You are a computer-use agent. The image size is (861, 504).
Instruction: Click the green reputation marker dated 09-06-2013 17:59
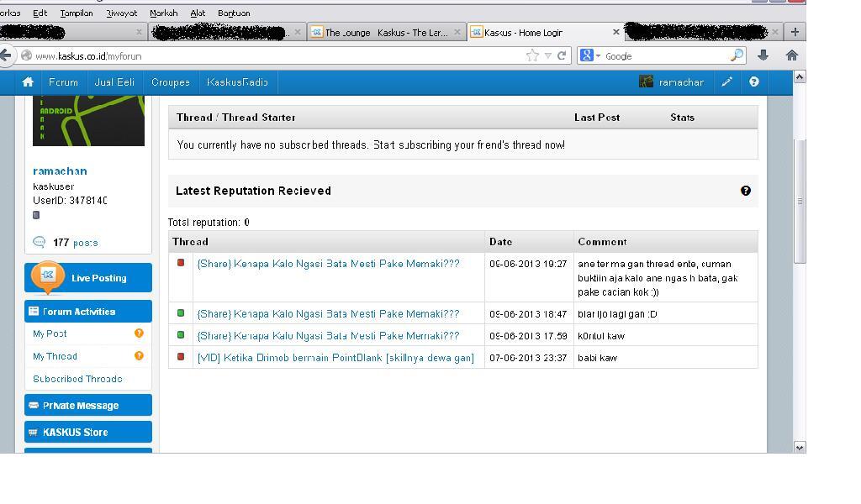(x=181, y=334)
